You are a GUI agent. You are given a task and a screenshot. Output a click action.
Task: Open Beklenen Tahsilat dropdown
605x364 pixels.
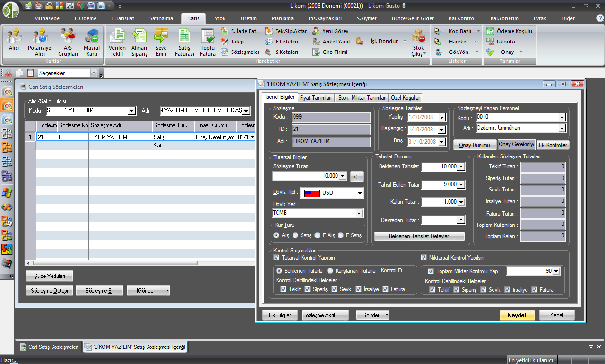coord(461,166)
